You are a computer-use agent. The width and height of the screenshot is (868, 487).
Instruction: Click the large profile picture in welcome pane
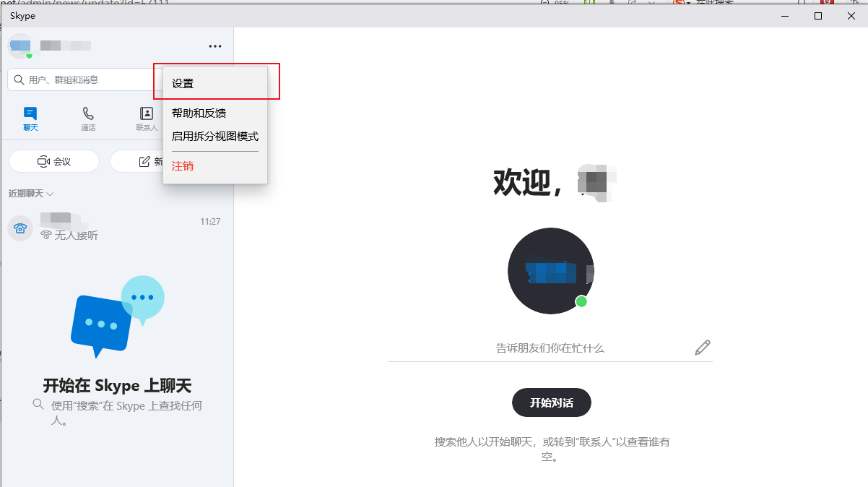click(x=551, y=271)
